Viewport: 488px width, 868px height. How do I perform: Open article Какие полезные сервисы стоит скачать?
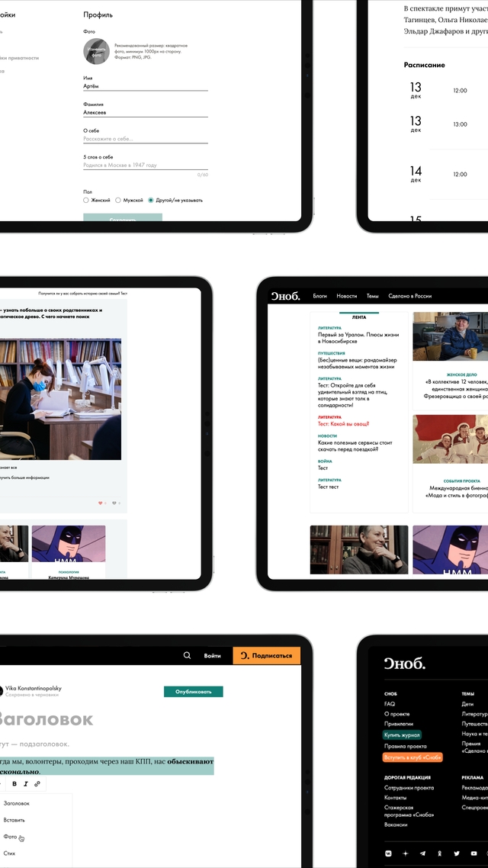pos(355,446)
